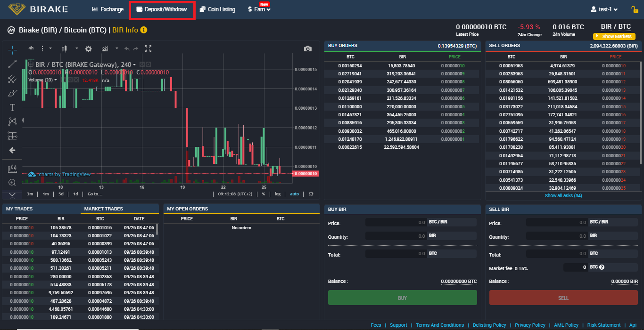Open the Support link in footer
This screenshot has width=644, height=330.
pyautogui.click(x=398, y=325)
